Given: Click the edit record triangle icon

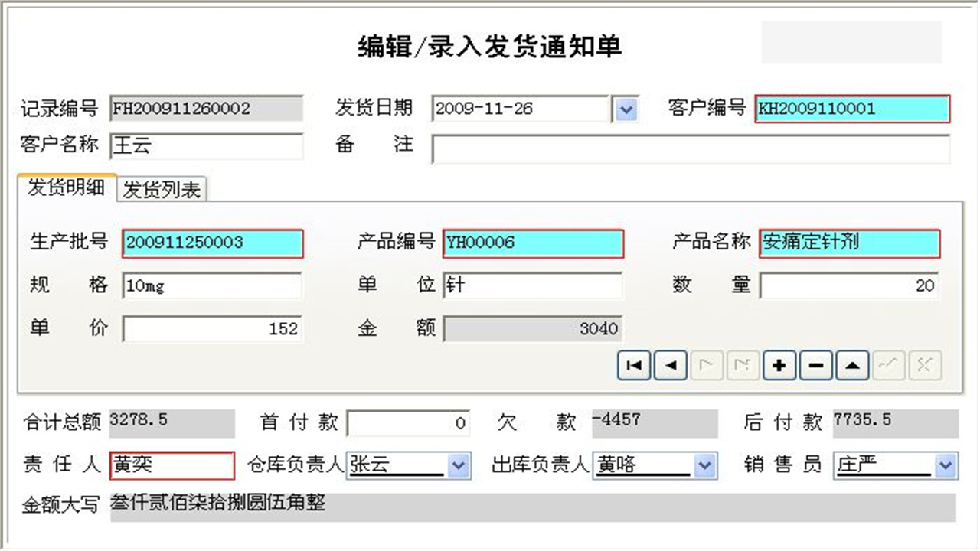Looking at the screenshot, I should coord(851,365).
